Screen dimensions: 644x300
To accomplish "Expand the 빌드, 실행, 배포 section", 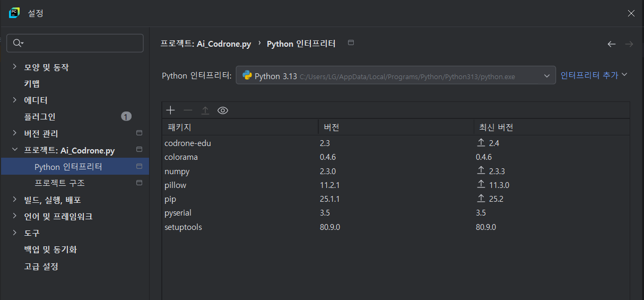I will pyautogui.click(x=14, y=200).
